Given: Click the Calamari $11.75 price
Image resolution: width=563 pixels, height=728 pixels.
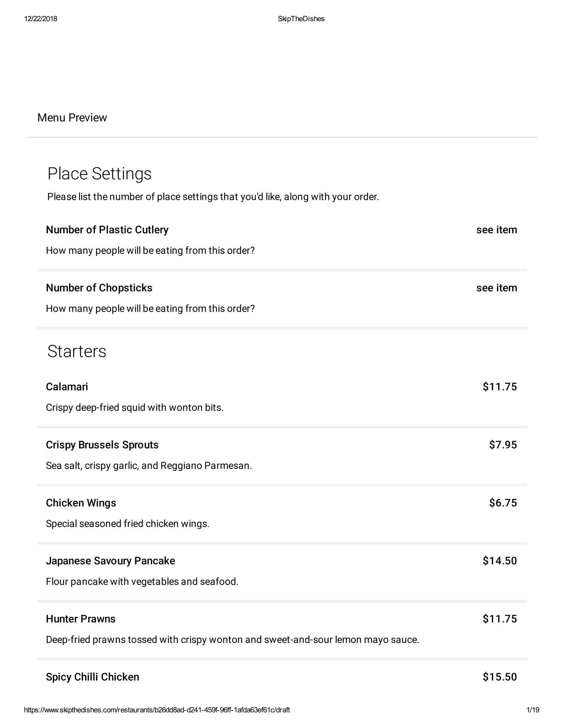Looking at the screenshot, I should click(x=500, y=387).
